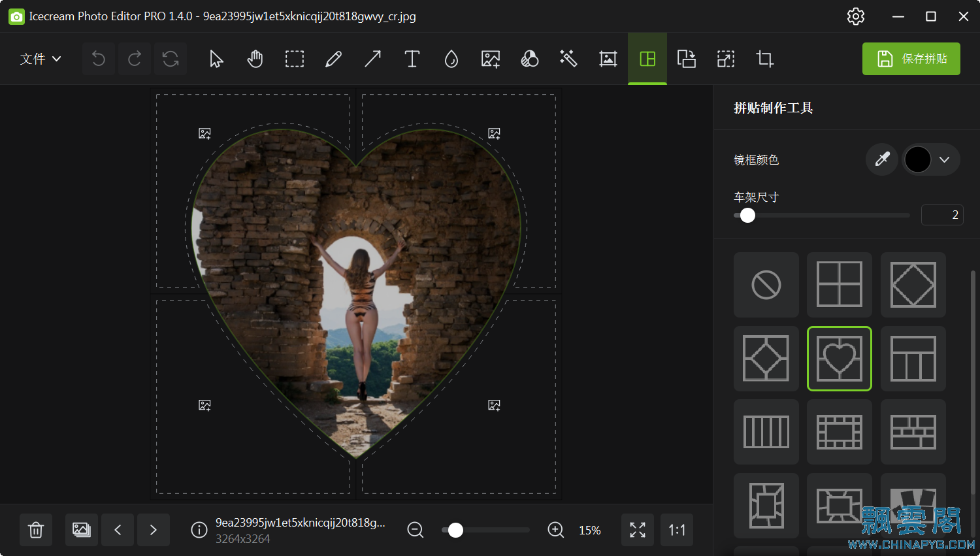
Task: Open the settings gear
Action: point(856,16)
